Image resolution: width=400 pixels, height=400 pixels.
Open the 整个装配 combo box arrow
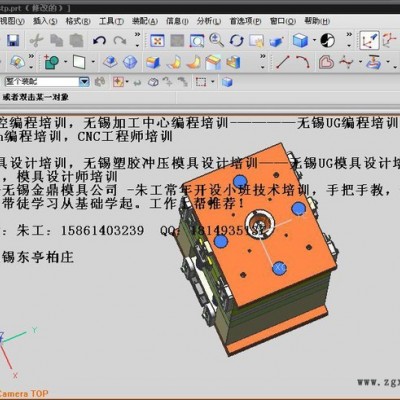tap(84, 82)
